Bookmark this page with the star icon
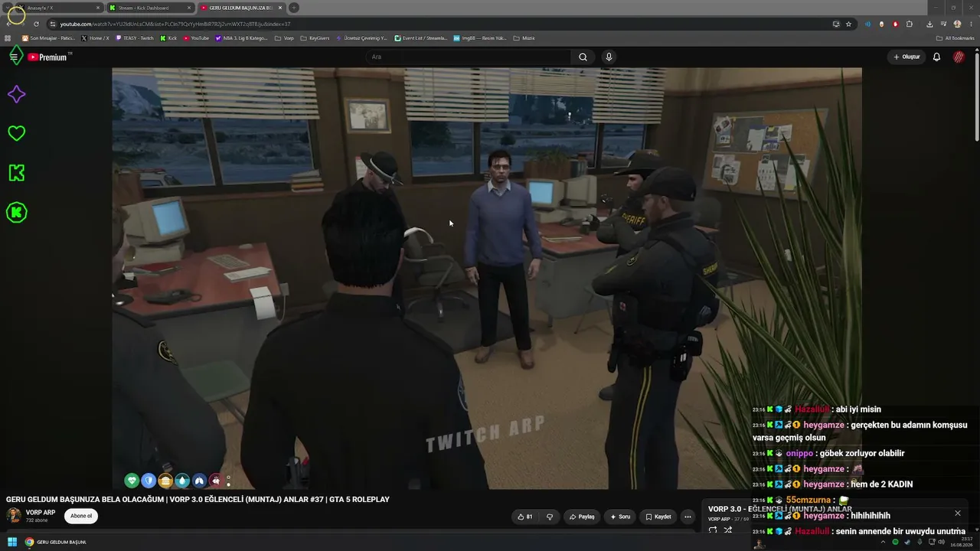This screenshot has width=980, height=551. [x=848, y=24]
